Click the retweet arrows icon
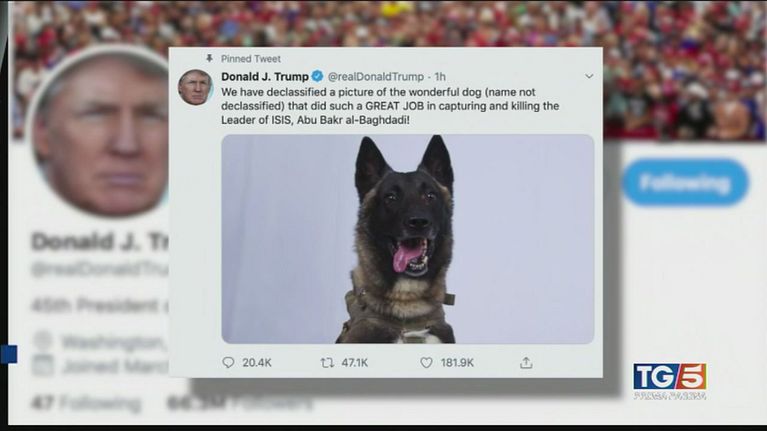Image resolution: width=767 pixels, height=431 pixels. [327, 363]
